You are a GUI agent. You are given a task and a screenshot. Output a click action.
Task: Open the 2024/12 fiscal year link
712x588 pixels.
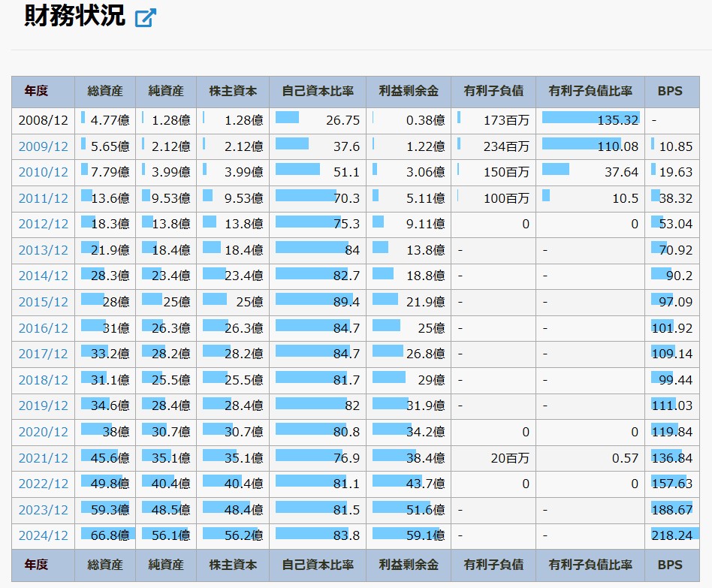coord(43,535)
